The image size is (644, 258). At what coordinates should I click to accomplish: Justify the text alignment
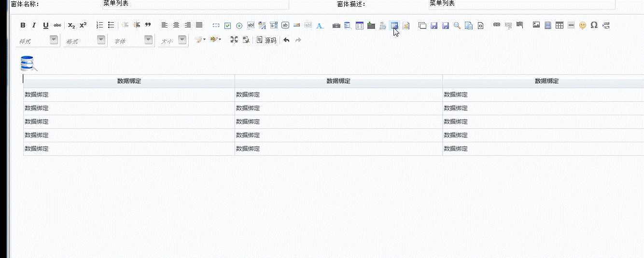[199, 25]
